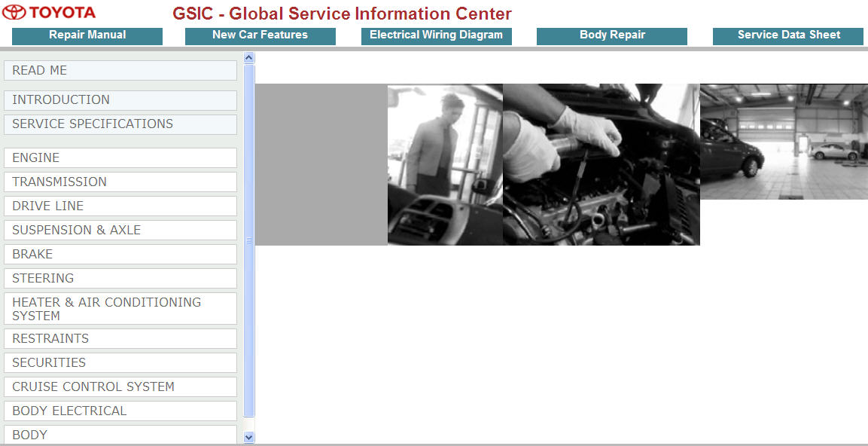Open the Service Data Sheet tab

pos(788,36)
